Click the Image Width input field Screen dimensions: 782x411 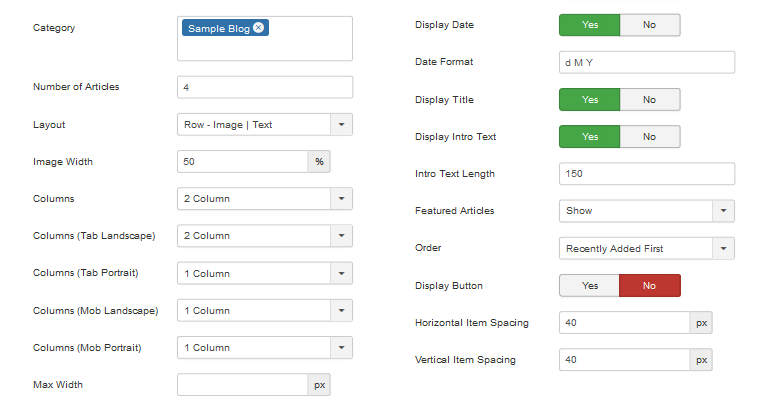point(242,161)
